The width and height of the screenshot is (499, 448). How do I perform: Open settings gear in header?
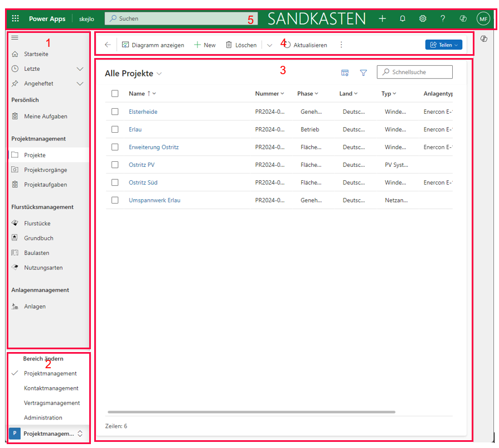click(423, 18)
